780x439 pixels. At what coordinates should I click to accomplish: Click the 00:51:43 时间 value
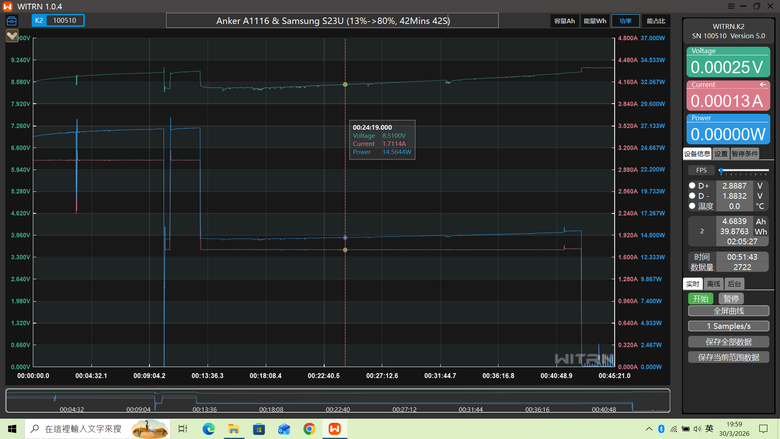[742, 257]
